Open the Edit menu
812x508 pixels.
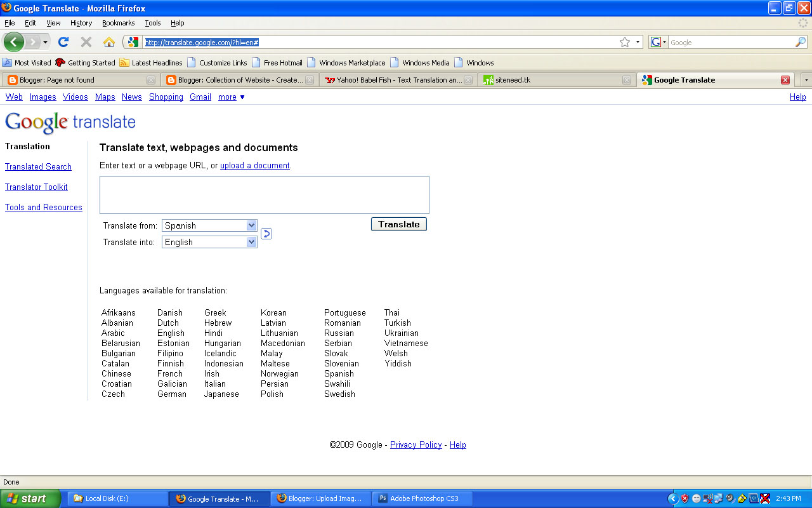coord(30,23)
